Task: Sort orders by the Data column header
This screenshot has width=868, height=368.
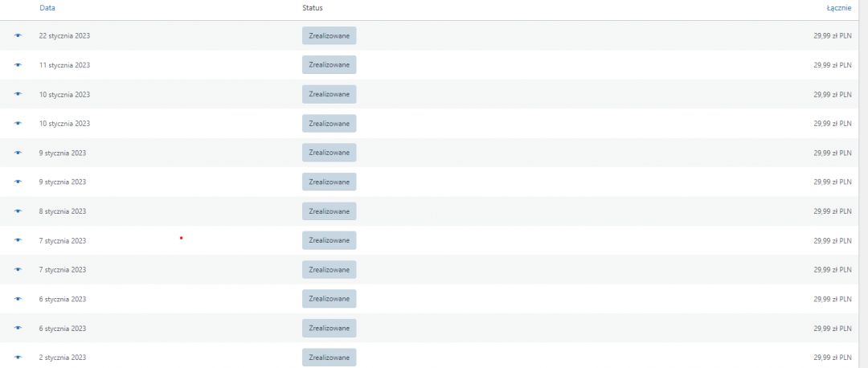Action: [47, 7]
